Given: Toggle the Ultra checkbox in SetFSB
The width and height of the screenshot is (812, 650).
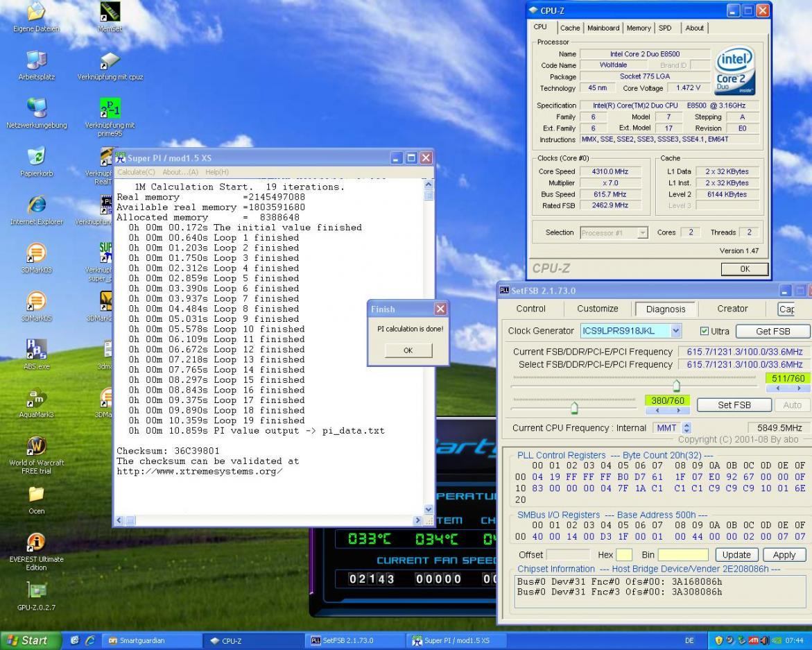Looking at the screenshot, I should 705,331.
